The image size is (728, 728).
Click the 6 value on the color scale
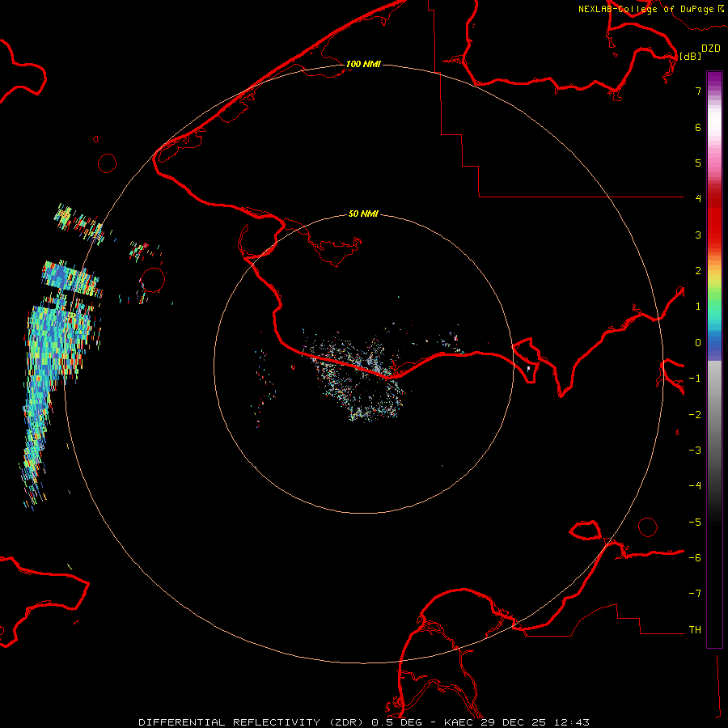click(x=698, y=127)
